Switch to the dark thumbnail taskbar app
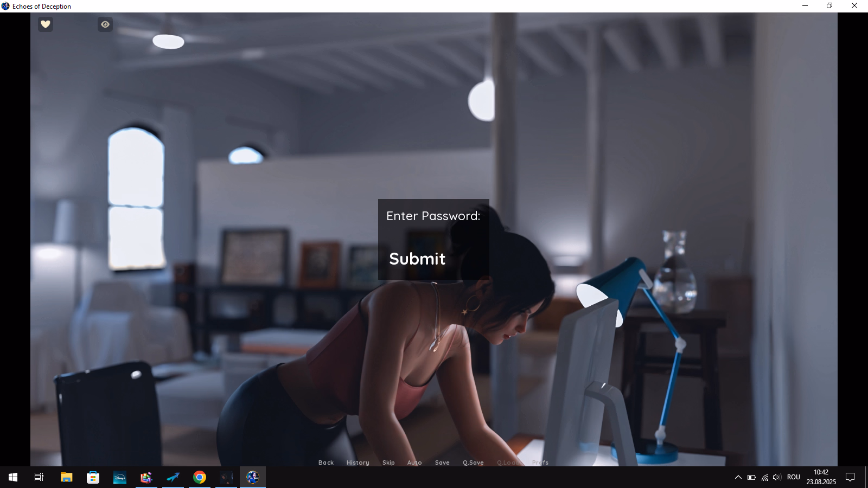The image size is (868, 488). (x=226, y=477)
